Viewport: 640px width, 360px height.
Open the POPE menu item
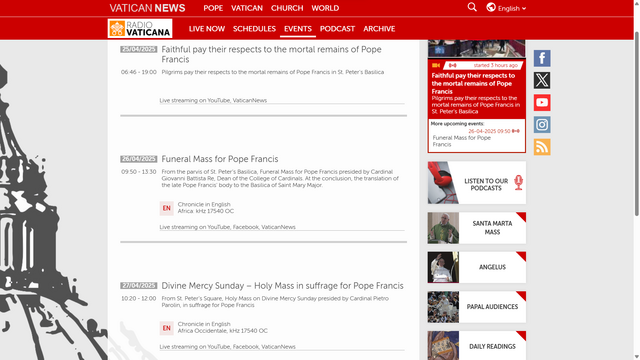213,8
